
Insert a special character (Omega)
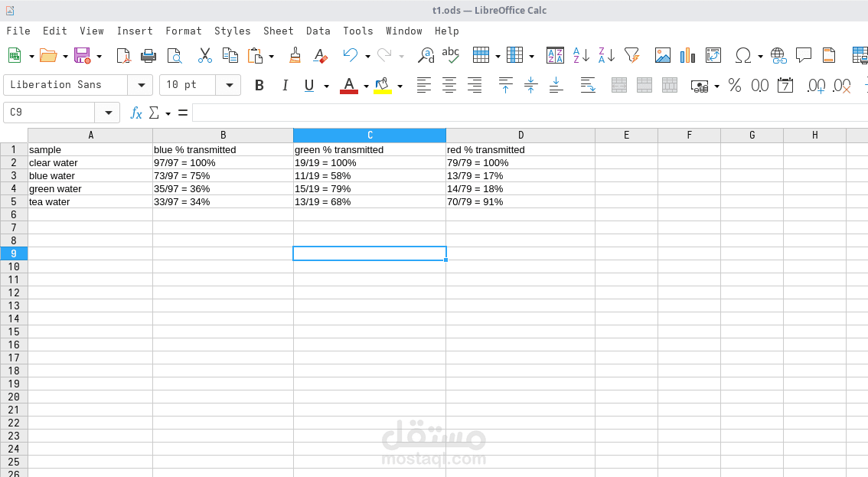click(743, 55)
